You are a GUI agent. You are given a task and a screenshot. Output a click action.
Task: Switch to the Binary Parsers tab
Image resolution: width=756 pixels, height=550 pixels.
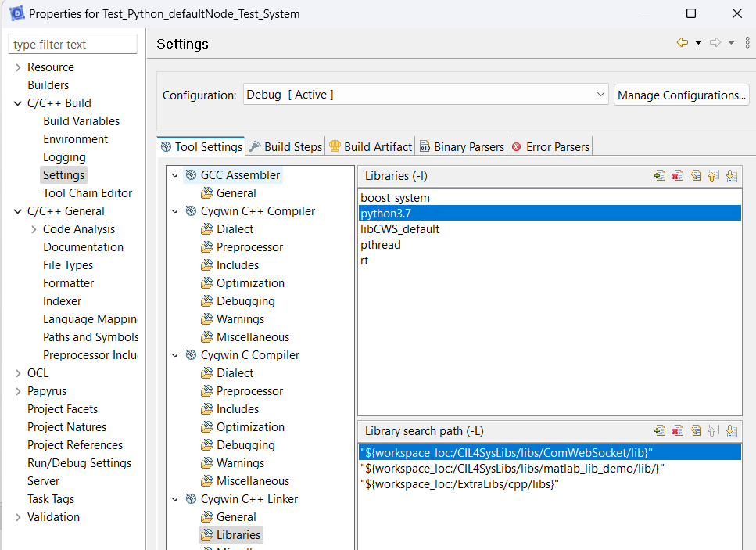(x=462, y=146)
